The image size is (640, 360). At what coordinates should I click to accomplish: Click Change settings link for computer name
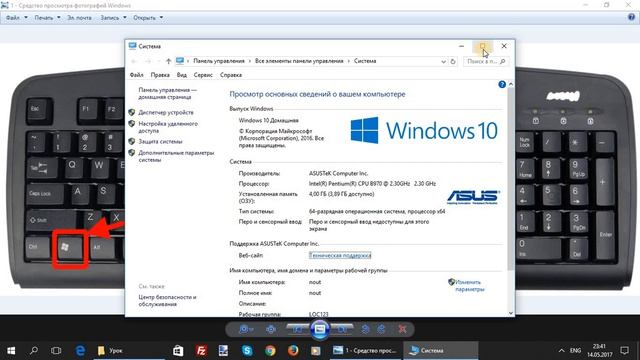coord(469,286)
